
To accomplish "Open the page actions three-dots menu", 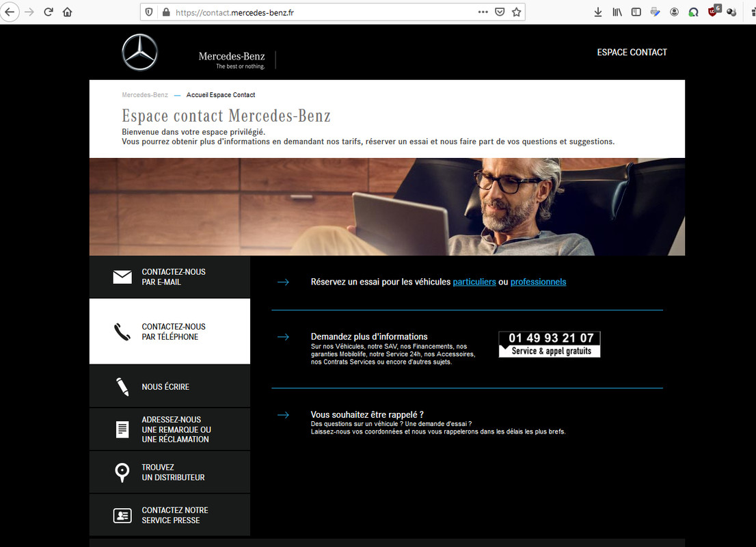I will click(483, 12).
